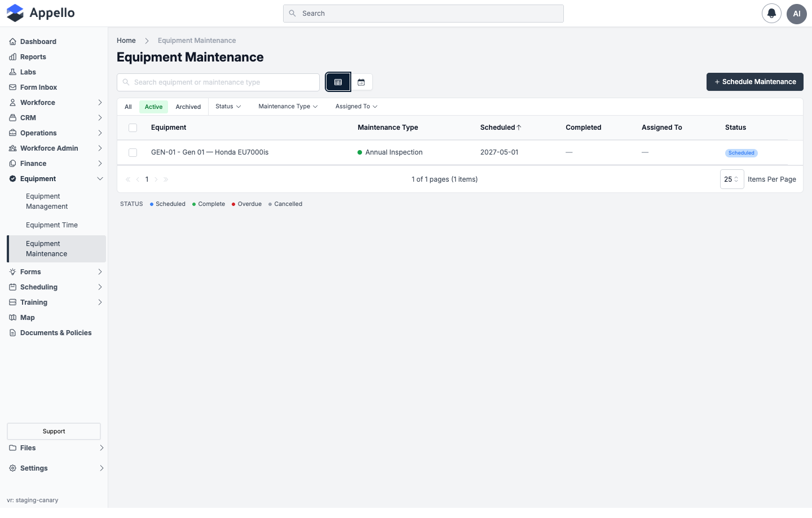Show All maintenance records tab
The width and height of the screenshot is (812, 518).
coord(129,107)
